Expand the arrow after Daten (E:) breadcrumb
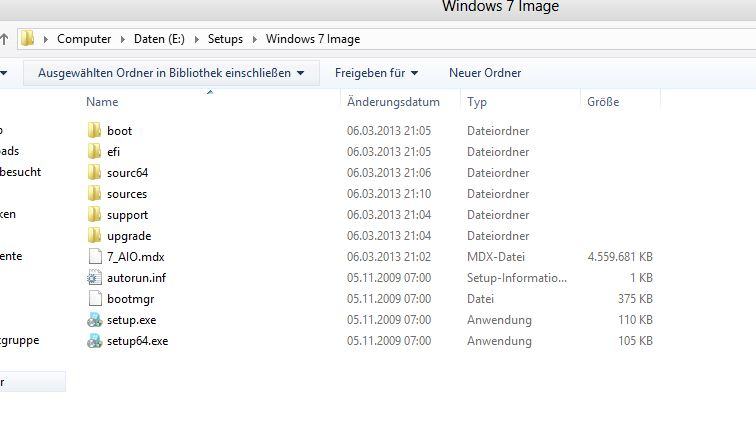Viewport: 756px width, 436px height. [196, 39]
